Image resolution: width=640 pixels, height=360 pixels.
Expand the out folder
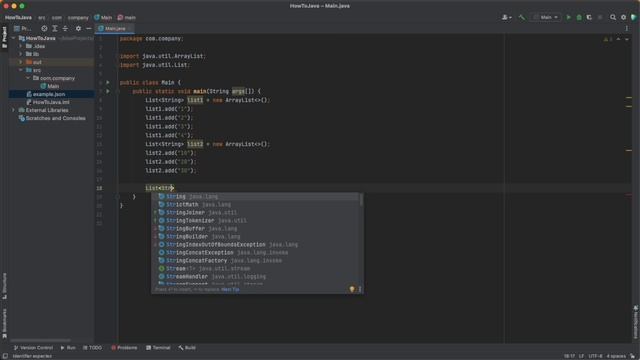21,62
